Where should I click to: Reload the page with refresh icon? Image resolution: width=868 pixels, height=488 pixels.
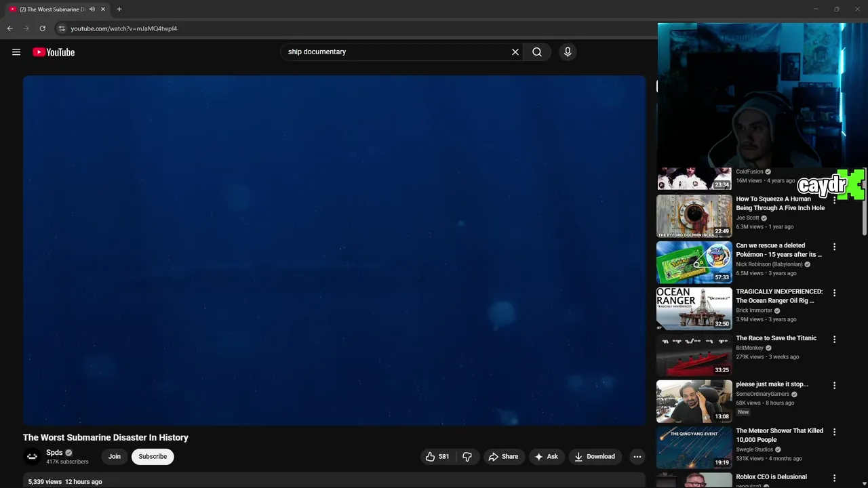click(x=42, y=28)
